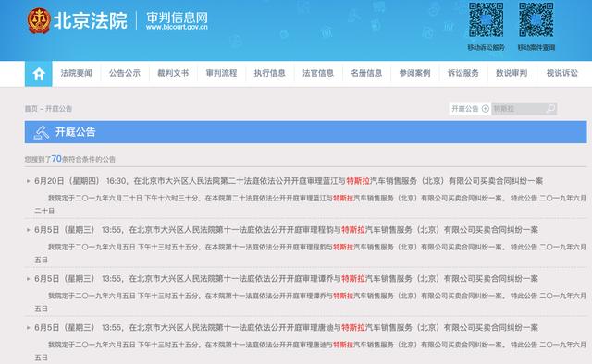This screenshot has height=364, width=592.
Task: Click the 移动诉讼服务 caption
Action: pos(486,47)
